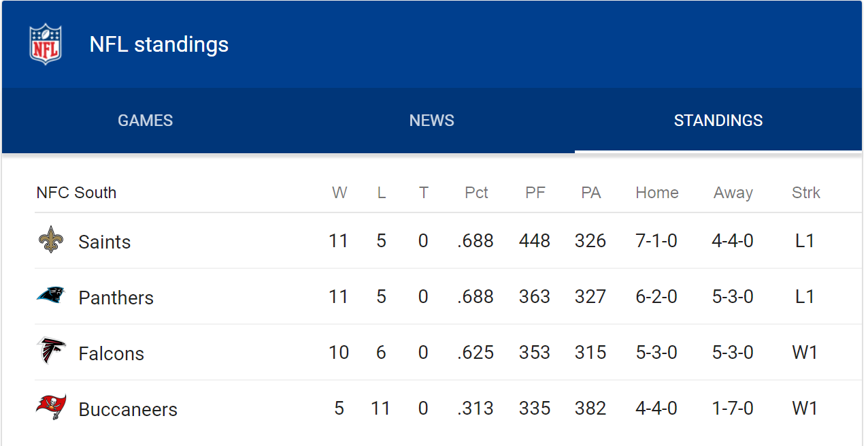Switch to the GAMES tab
The image size is (868, 446).
point(146,121)
